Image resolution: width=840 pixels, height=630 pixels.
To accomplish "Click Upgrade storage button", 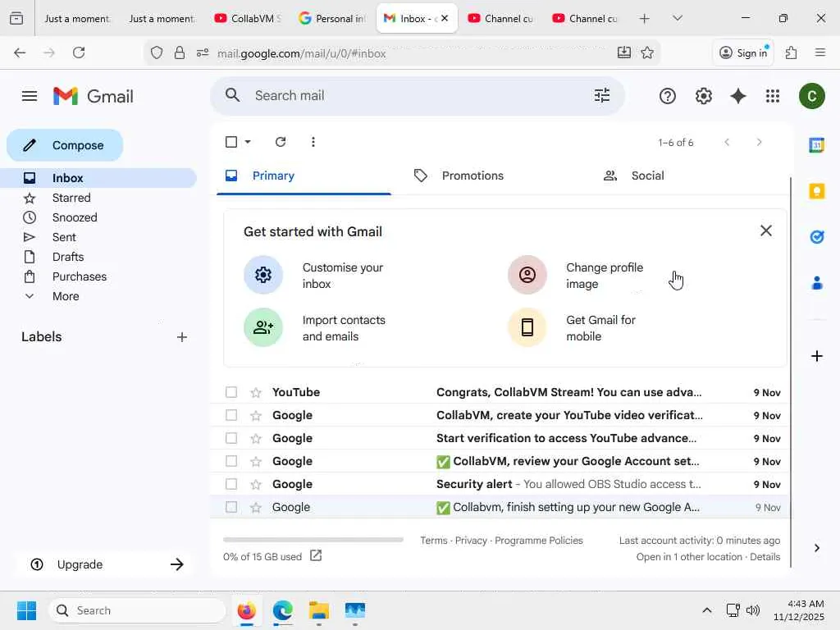I will (104, 564).
